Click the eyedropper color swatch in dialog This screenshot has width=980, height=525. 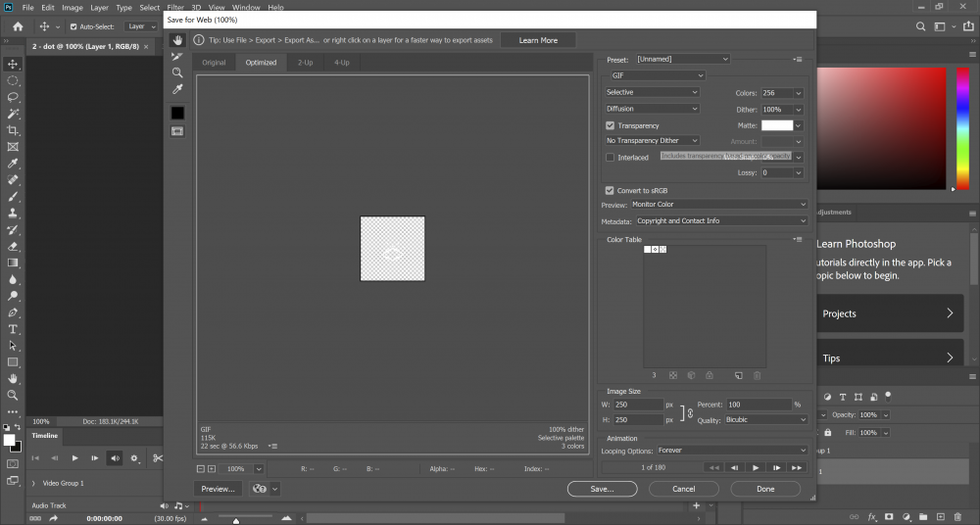pyautogui.click(x=177, y=113)
